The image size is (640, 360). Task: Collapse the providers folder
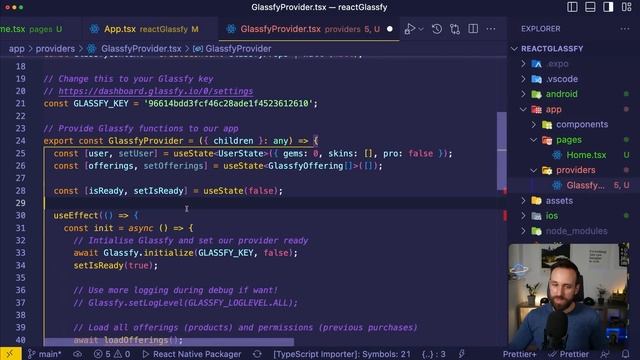(x=534, y=170)
